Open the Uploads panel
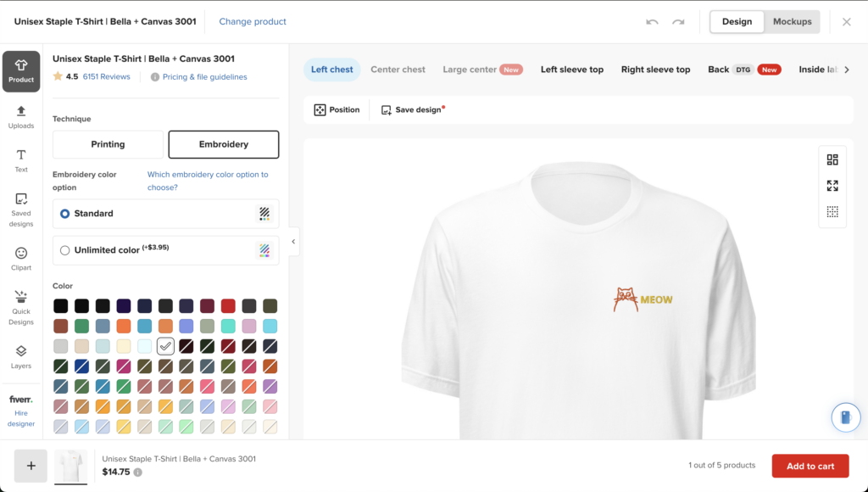 (21, 117)
